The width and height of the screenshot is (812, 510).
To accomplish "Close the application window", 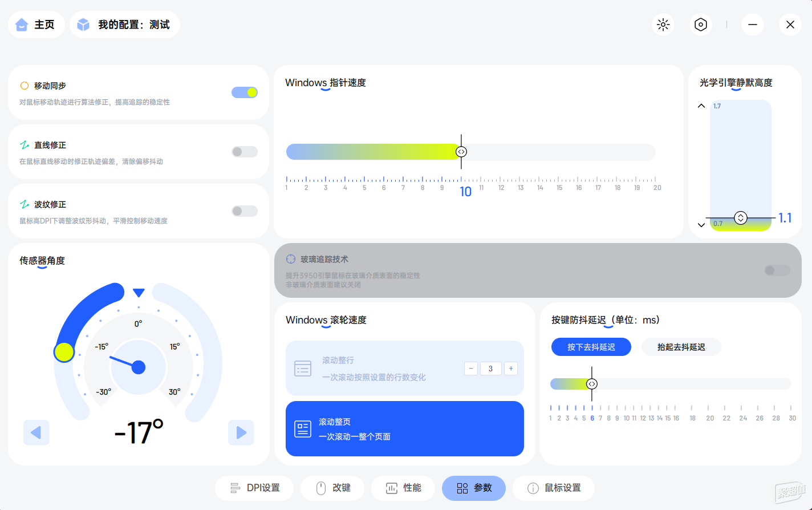I will [790, 25].
